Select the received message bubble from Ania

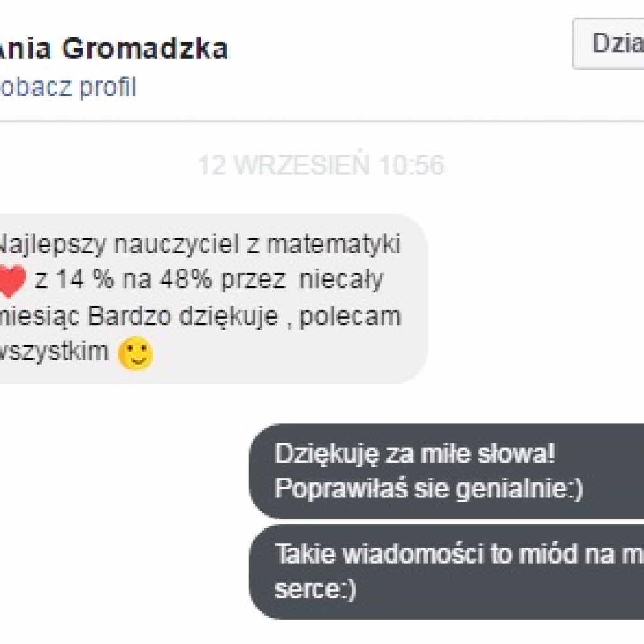tap(213, 299)
